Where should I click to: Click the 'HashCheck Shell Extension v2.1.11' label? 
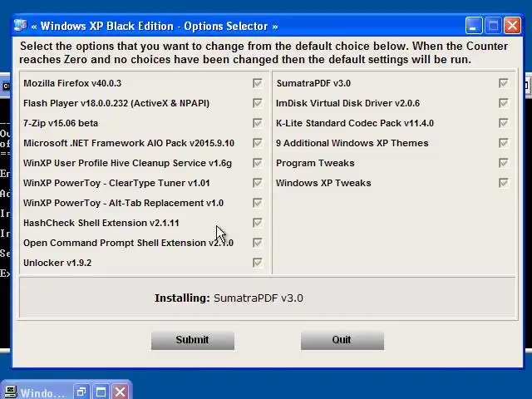point(101,223)
